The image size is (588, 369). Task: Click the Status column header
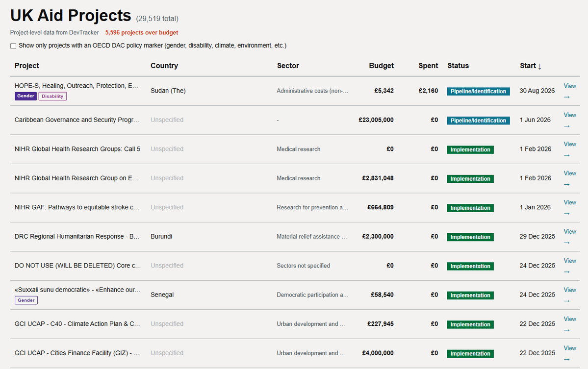[458, 66]
